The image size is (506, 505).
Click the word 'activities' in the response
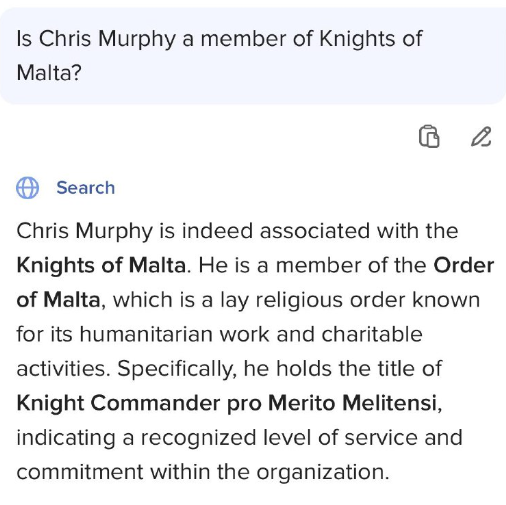click(x=61, y=369)
